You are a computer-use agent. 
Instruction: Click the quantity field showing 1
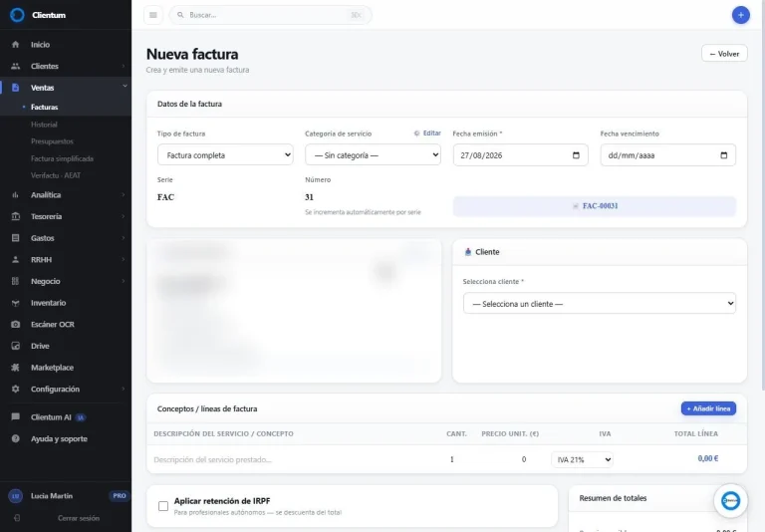(x=452, y=459)
